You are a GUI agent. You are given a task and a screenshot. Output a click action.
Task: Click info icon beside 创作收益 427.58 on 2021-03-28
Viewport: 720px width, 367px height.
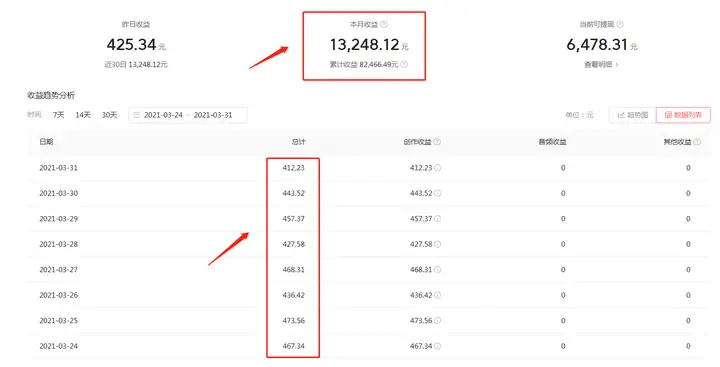[438, 244]
